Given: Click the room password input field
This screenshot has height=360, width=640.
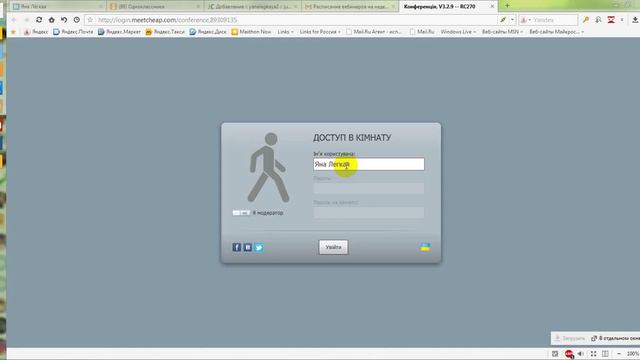Looking at the screenshot, I should (369, 213).
